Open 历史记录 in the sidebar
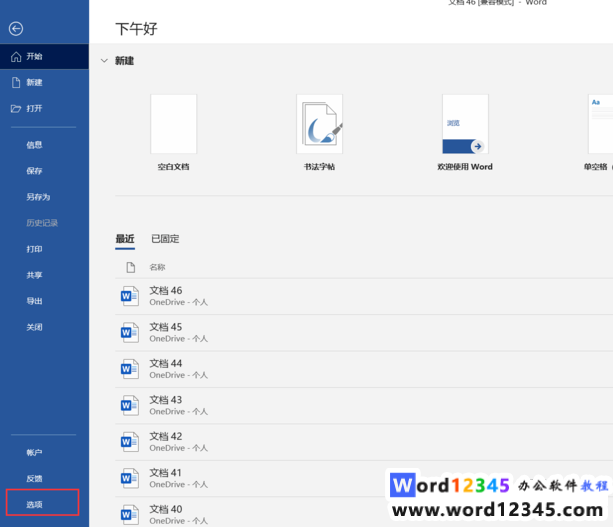 (x=45, y=223)
